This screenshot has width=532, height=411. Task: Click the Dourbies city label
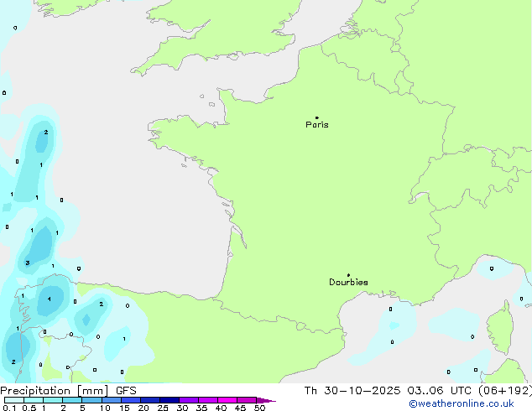point(348,282)
